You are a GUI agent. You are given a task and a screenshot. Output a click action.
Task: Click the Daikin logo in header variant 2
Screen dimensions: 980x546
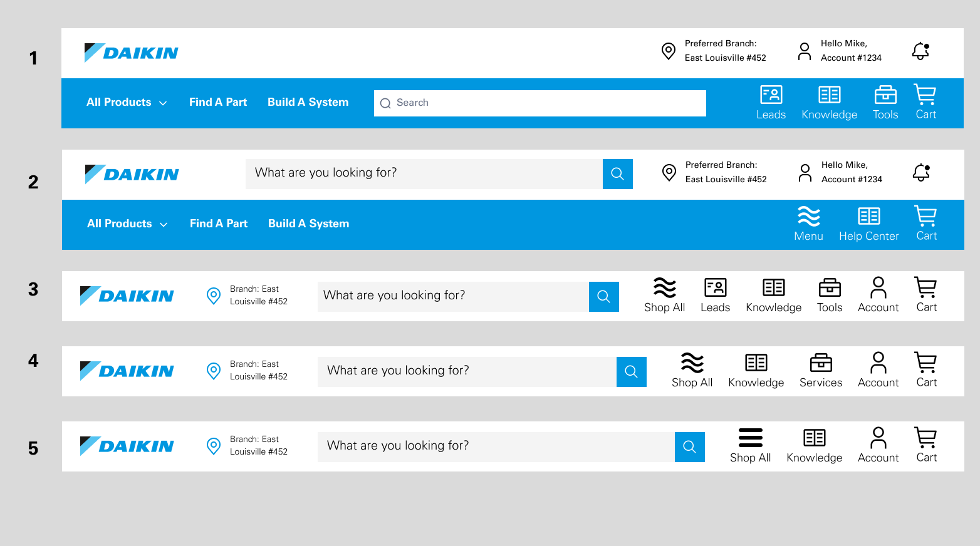132,174
